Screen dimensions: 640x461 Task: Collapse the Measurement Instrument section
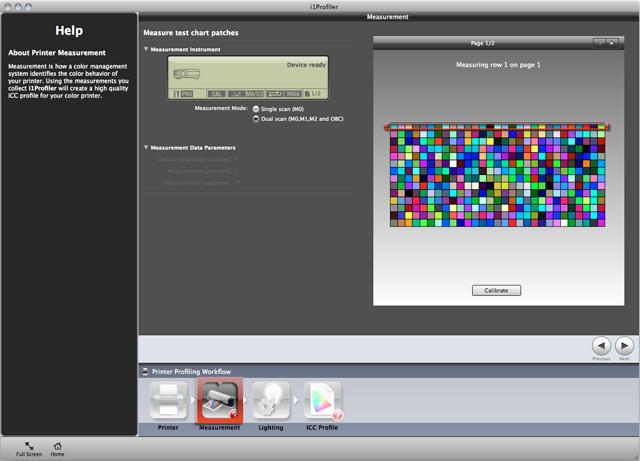pos(146,49)
